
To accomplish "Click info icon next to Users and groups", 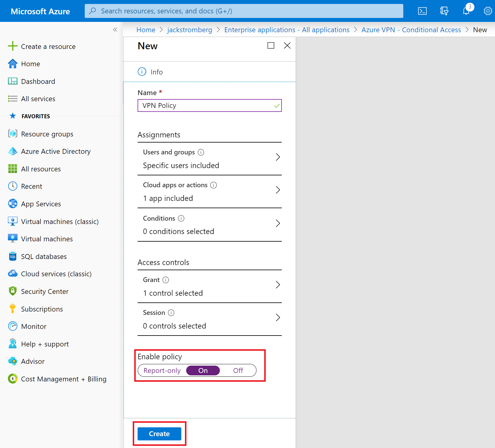I will point(201,152).
